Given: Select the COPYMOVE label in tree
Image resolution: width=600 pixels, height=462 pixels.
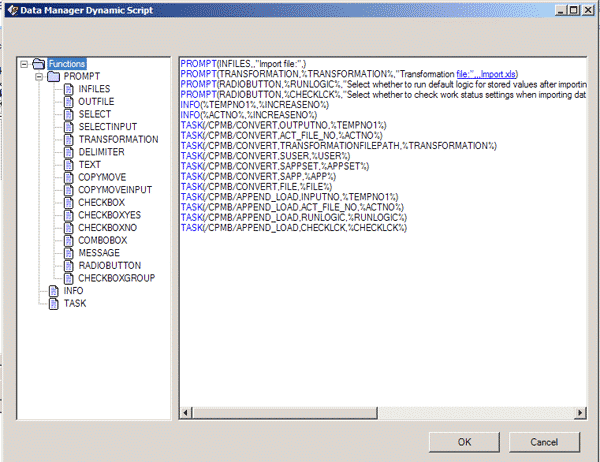Looking at the screenshot, I should point(102,178).
